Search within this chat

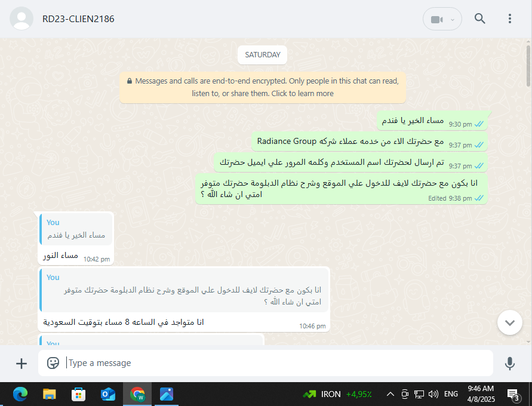point(479,19)
